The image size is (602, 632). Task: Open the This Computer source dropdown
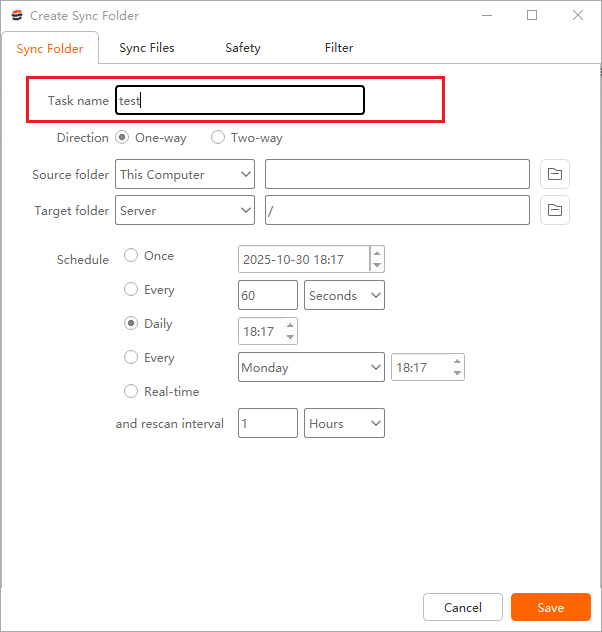pyautogui.click(x=185, y=174)
